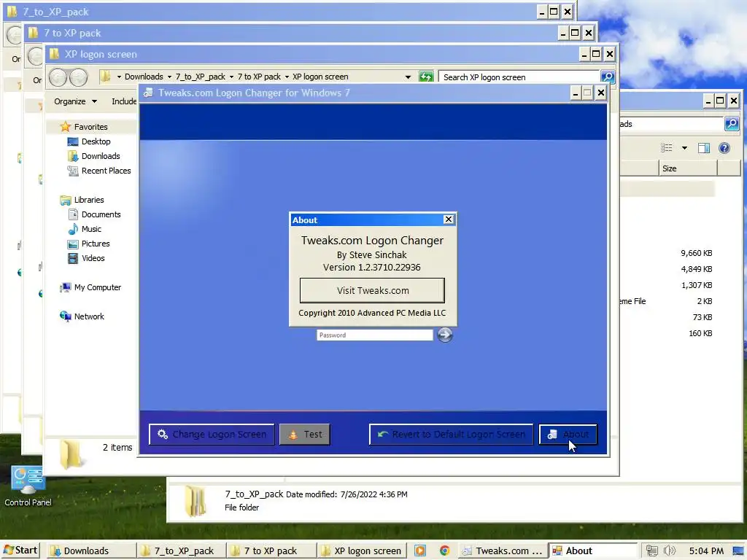747x560 pixels.
Task: Switch to Tweaks.com taskbar button
Action: [502, 551]
